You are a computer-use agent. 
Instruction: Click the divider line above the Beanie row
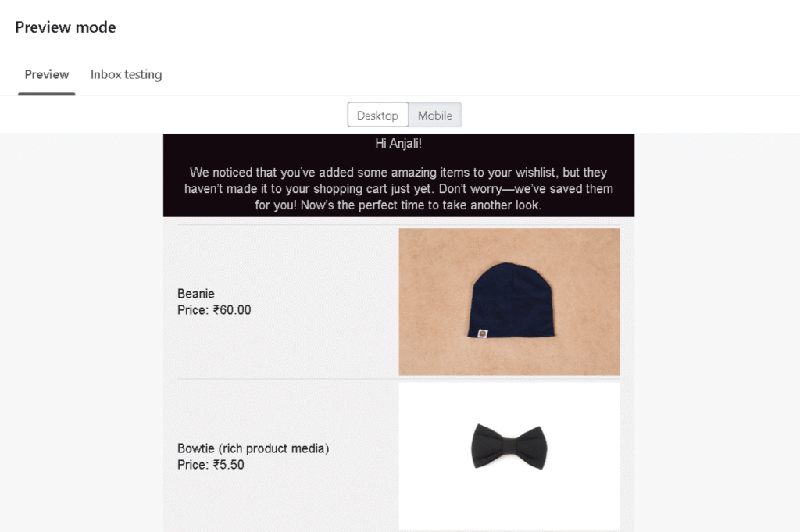coord(398,224)
